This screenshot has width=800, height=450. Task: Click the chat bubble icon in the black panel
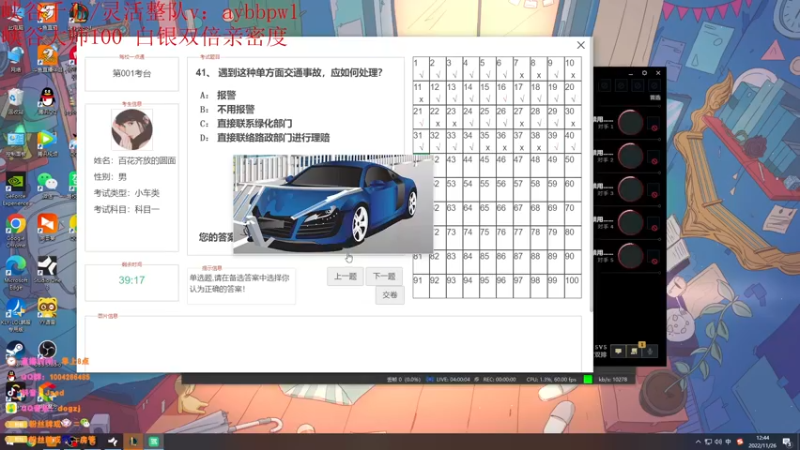click(618, 351)
